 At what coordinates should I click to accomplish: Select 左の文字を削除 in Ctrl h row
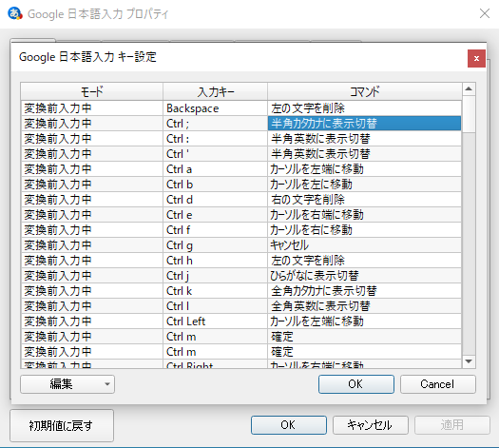[x=364, y=261]
